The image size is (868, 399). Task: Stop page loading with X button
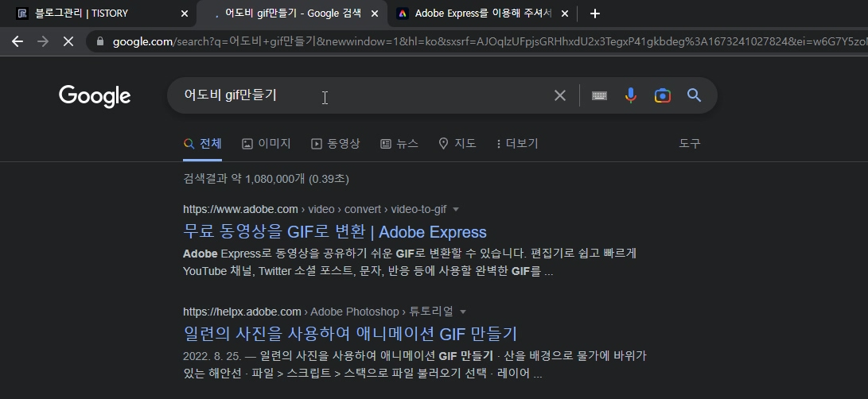pyautogui.click(x=68, y=41)
